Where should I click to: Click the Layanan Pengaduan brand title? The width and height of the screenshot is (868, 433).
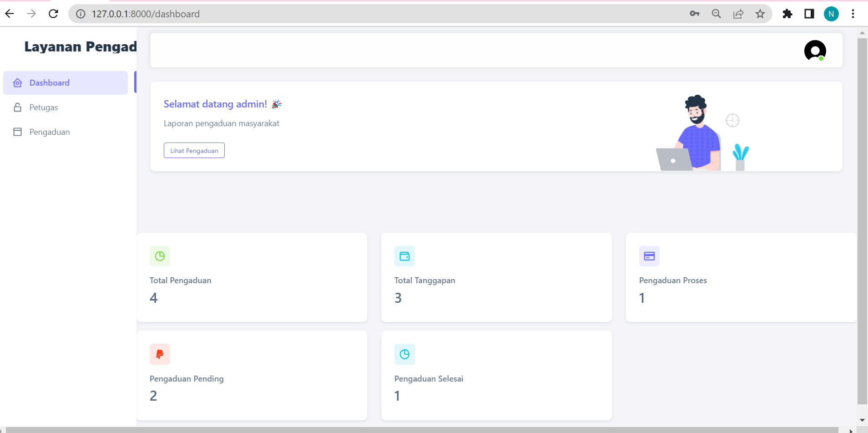pos(81,47)
